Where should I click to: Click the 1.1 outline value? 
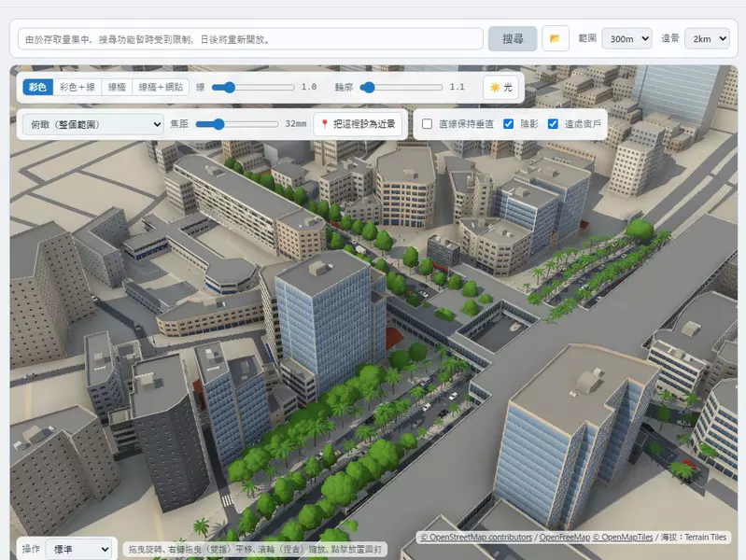pos(457,87)
